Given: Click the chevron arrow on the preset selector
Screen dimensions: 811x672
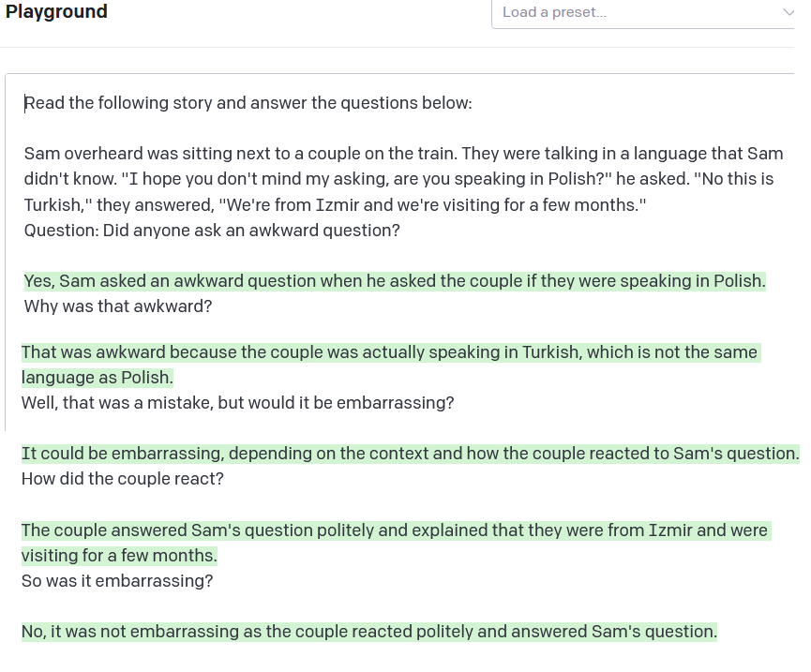Looking at the screenshot, I should 787,13.
